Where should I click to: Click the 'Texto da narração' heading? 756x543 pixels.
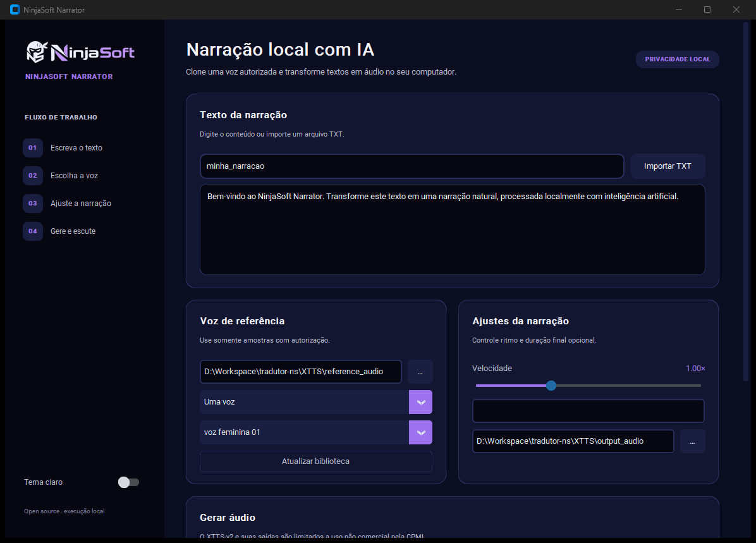point(243,115)
